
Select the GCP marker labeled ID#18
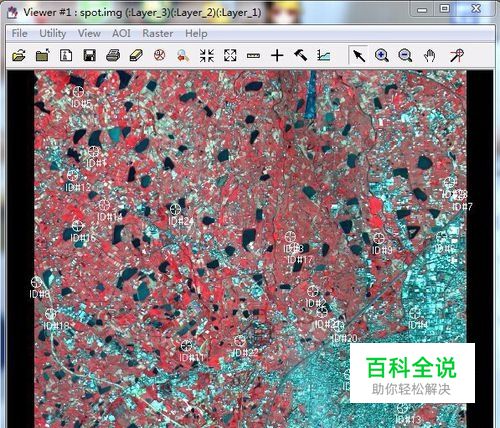point(51,313)
